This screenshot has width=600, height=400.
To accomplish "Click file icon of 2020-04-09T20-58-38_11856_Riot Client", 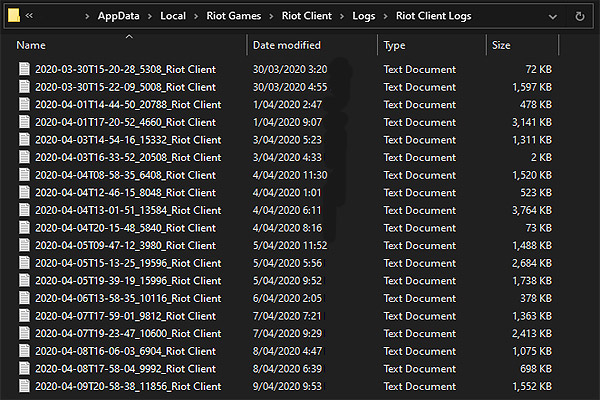I will (24, 386).
